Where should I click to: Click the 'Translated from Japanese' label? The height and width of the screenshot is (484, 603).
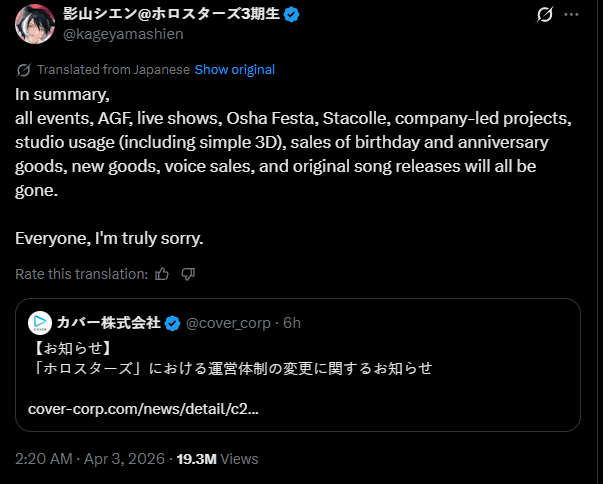click(113, 70)
